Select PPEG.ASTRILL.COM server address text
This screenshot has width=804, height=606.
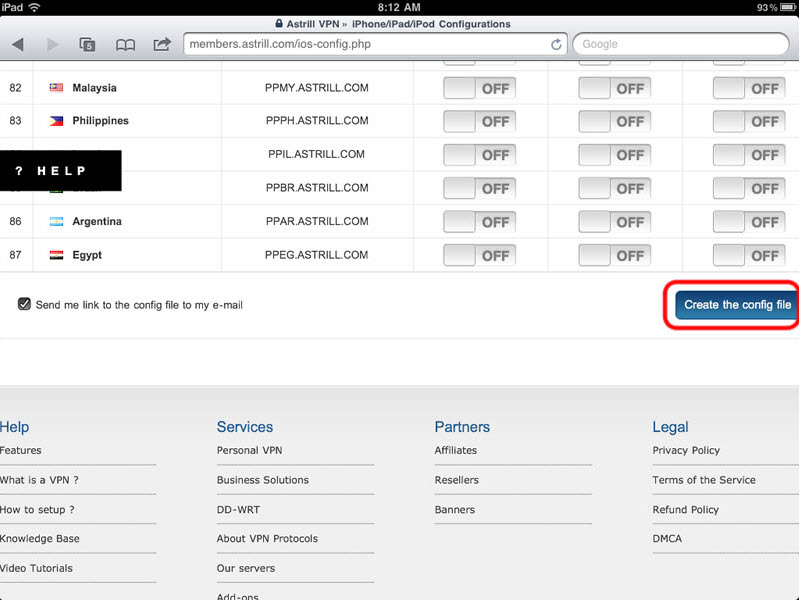[316, 255]
